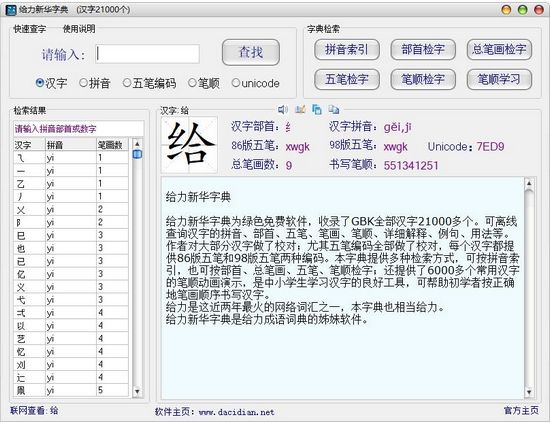This screenshot has height=422, width=550.
Task: Switch to the 快速查字 tab
Action: tap(29, 29)
